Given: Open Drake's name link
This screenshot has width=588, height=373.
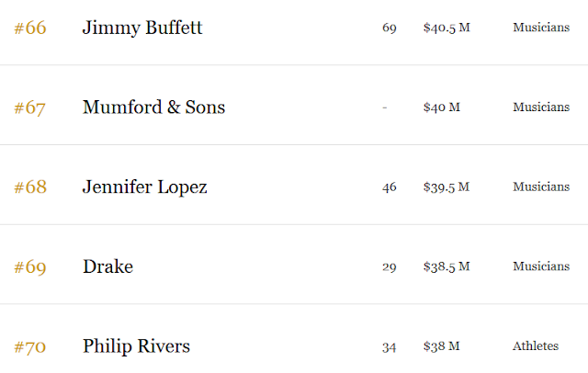Looking at the screenshot, I should click(x=107, y=267).
